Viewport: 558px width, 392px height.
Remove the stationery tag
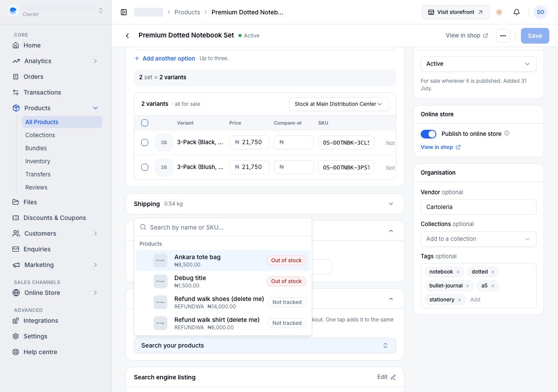pyautogui.click(x=459, y=300)
